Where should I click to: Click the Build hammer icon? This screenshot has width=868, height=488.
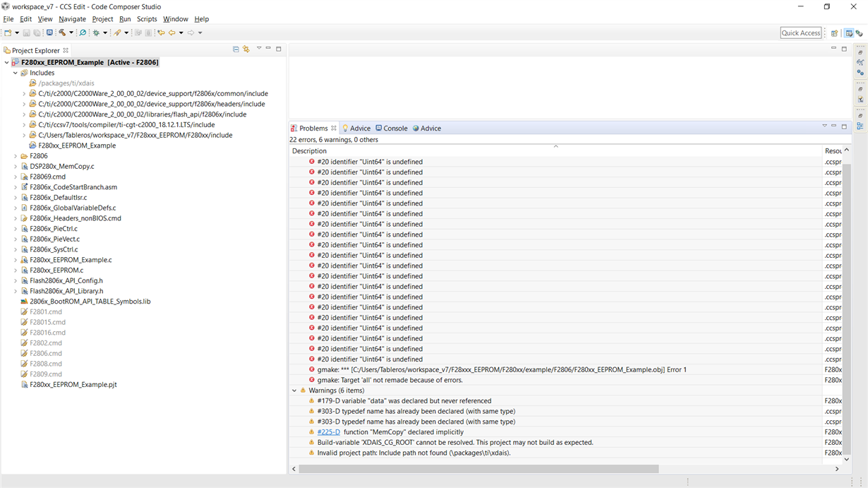62,32
